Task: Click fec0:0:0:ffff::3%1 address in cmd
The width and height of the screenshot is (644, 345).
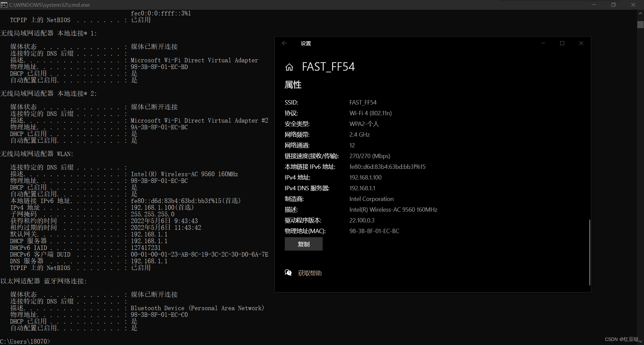Action: [x=161, y=13]
